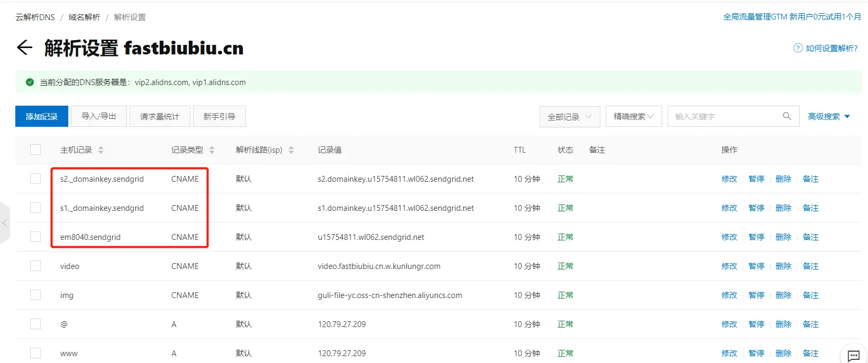This screenshot has height=363, width=868.
Task: Expand the 高级搜索 options
Action: tap(829, 116)
